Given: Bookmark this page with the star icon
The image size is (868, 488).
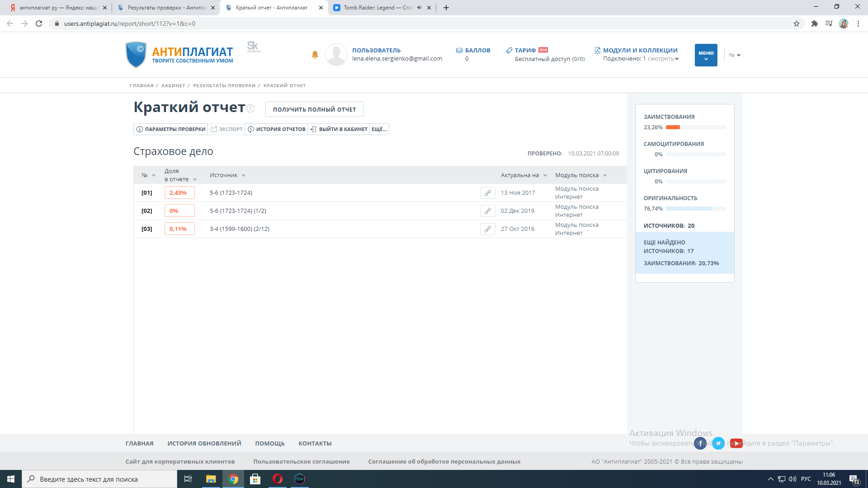Looking at the screenshot, I should click(x=797, y=23).
